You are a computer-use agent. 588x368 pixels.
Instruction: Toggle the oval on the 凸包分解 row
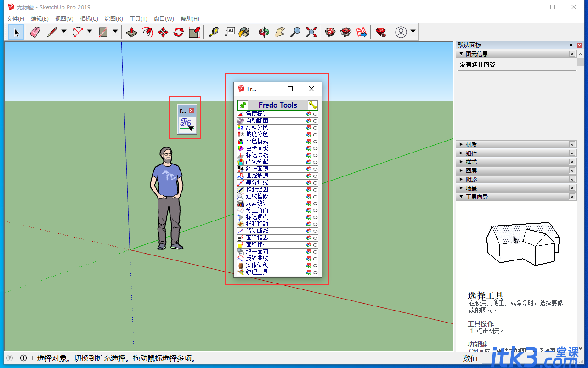[316, 162]
